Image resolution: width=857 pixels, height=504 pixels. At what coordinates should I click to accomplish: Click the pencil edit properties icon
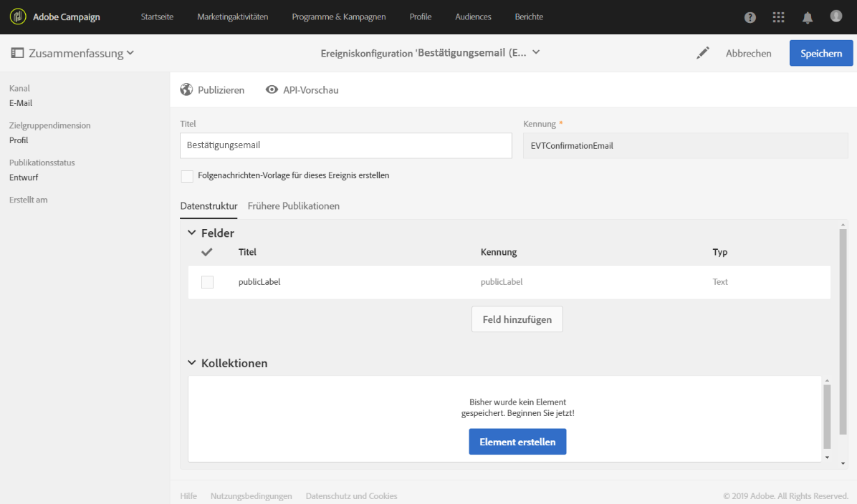tap(703, 53)
